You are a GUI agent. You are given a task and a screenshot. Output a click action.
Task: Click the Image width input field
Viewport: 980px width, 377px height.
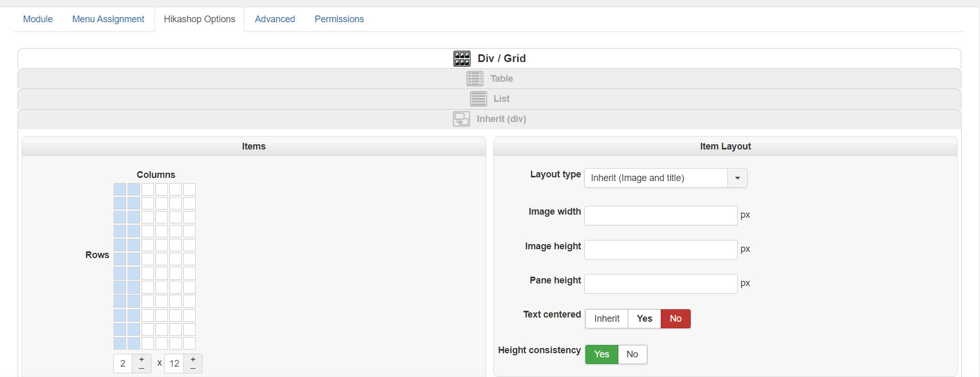coord(660,216)
